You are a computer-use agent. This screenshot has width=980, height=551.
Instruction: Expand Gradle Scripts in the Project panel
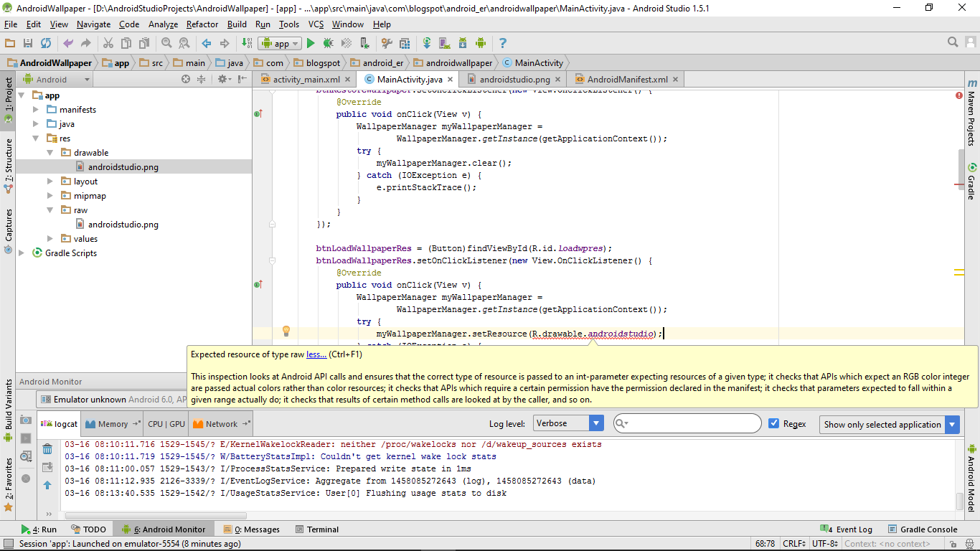tap(22, 253)
